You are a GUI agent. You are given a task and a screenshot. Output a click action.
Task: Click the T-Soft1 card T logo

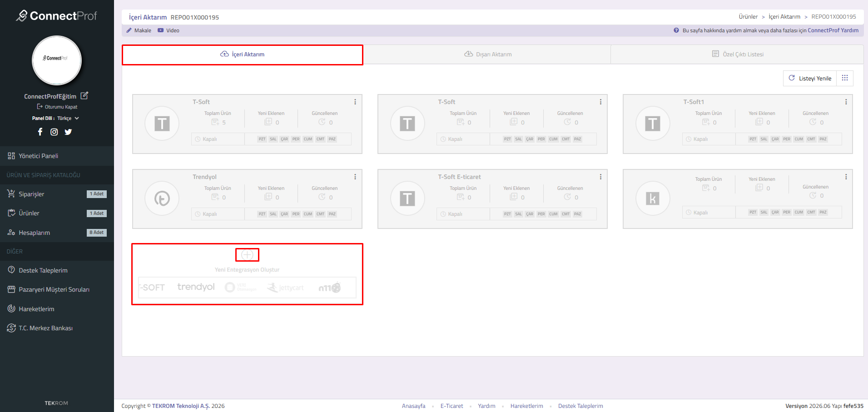653,124
